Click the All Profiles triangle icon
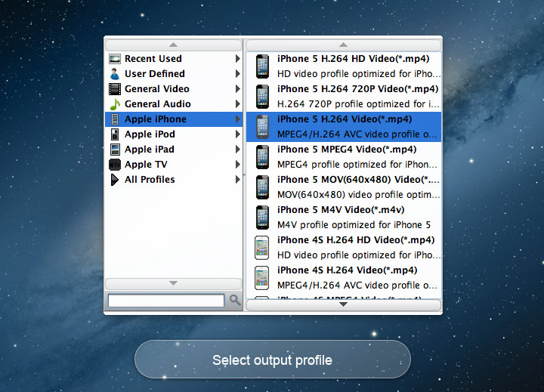Screen dimensions: 544x392 [115, 179]
